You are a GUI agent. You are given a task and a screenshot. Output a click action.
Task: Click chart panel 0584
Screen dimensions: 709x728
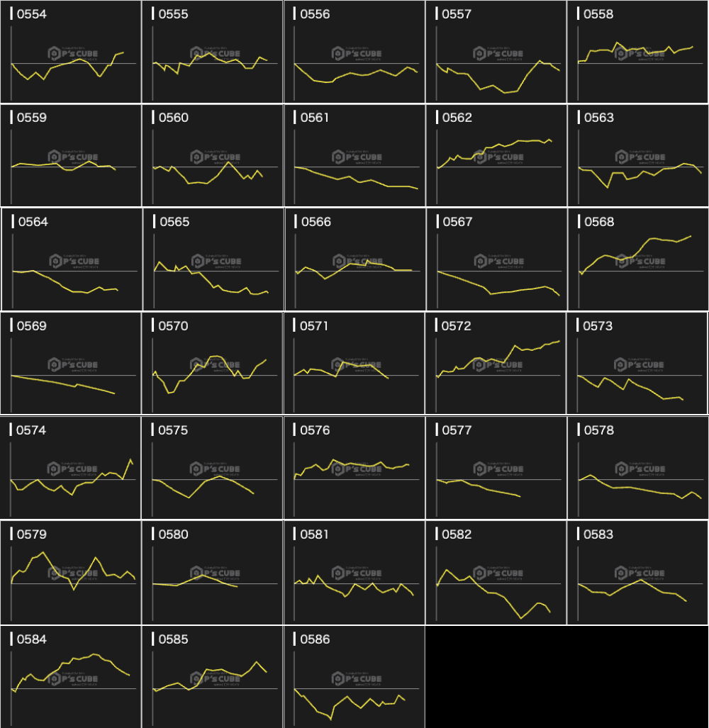click(x=71, y=677)
